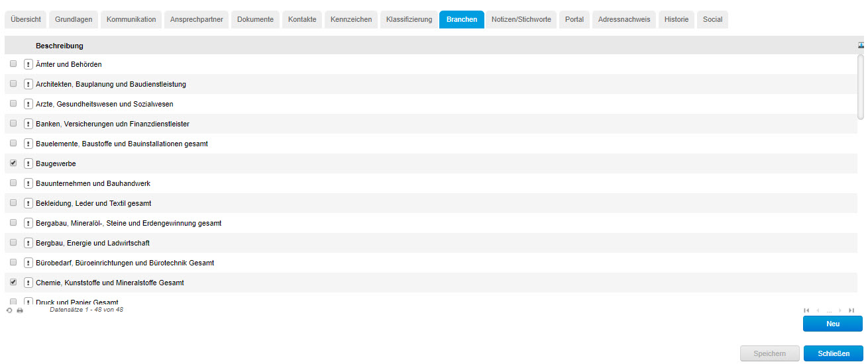The width and height of the screenshot is (868, 364).
Task: Click the 'Baugewerbe' row label
Action: pyautogui.click(x=56, y=163)
